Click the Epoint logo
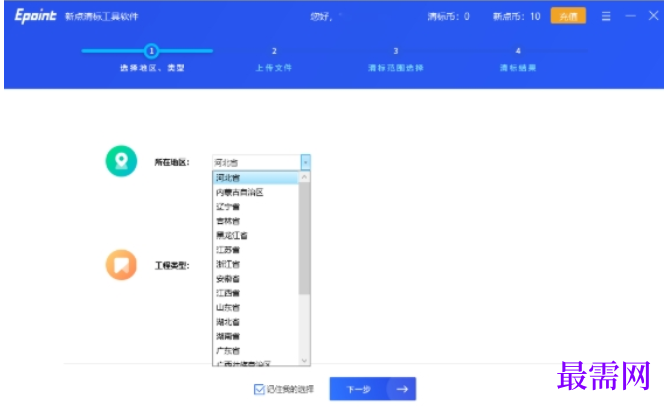 35,16
